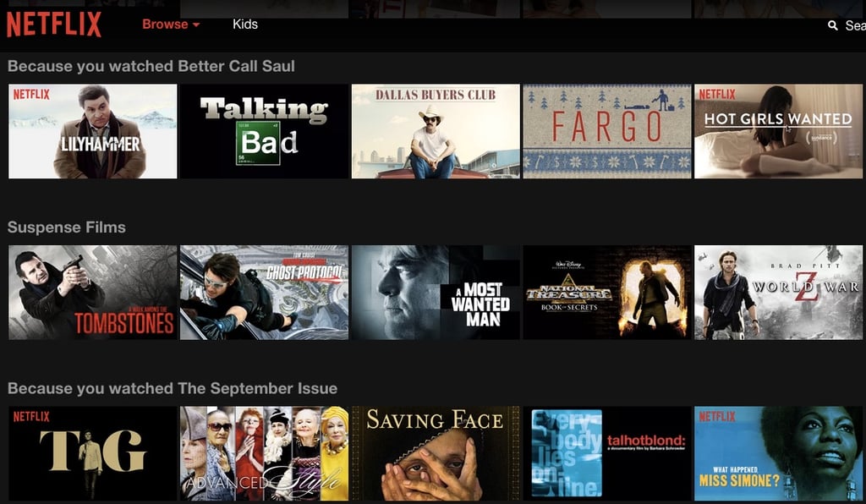This screenshot has height=504, width=866.
Task: Open the Lilyhammer title
Action: click(93, 131)
